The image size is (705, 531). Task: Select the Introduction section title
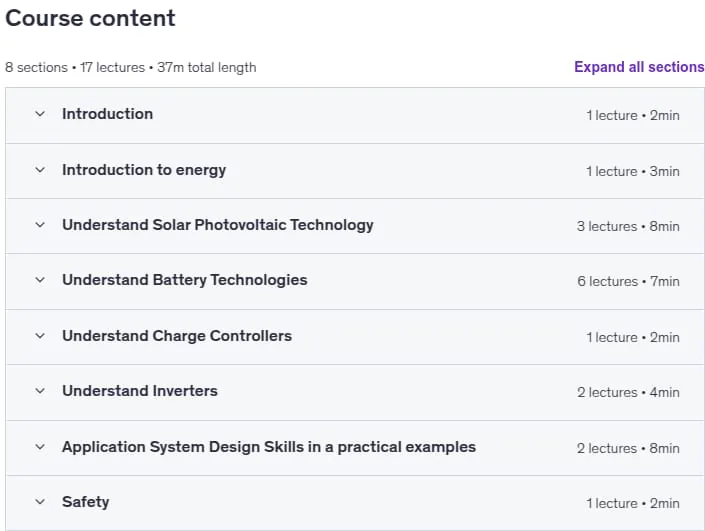click(107, 114)
